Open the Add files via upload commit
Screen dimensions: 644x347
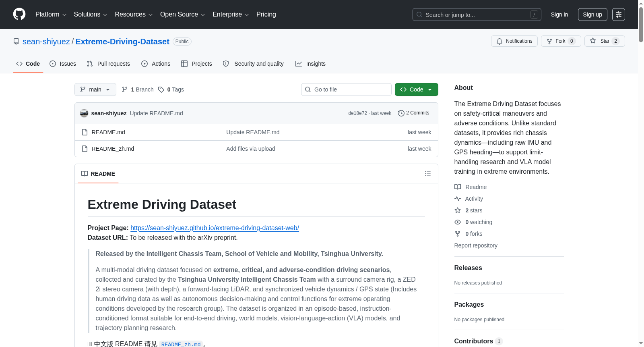pyautogui.click(x=251, y=149)
